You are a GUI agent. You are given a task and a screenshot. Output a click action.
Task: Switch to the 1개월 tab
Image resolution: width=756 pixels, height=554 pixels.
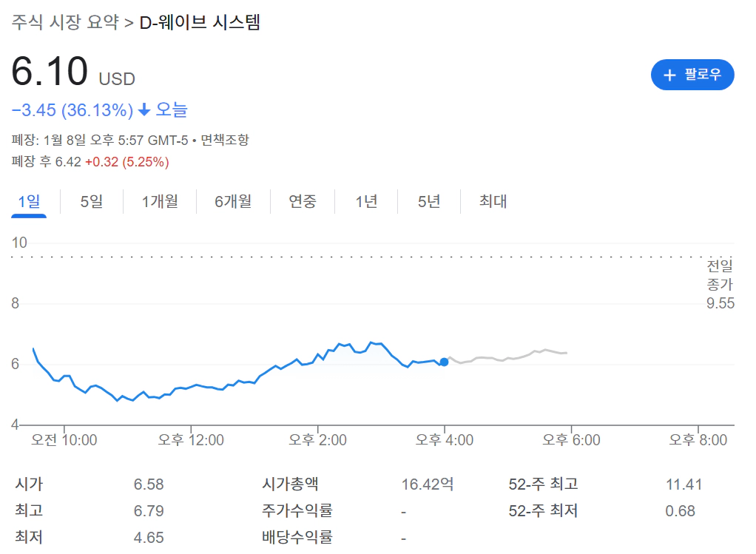point(160,201)
